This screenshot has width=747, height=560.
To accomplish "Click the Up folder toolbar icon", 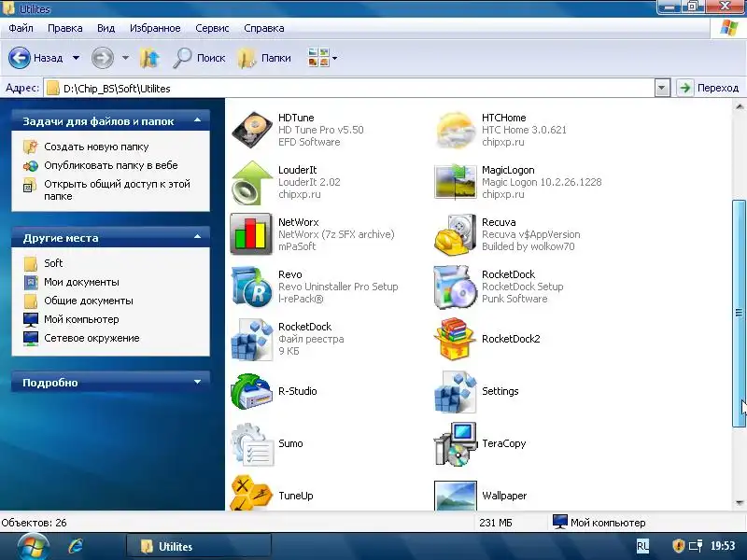I will coord(149,58).
